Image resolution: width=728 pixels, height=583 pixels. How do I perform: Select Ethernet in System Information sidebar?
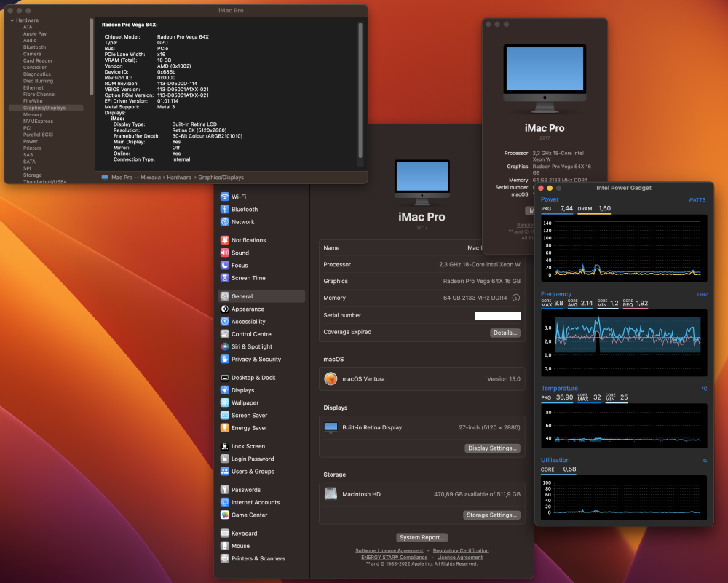(x=33, y=88)
